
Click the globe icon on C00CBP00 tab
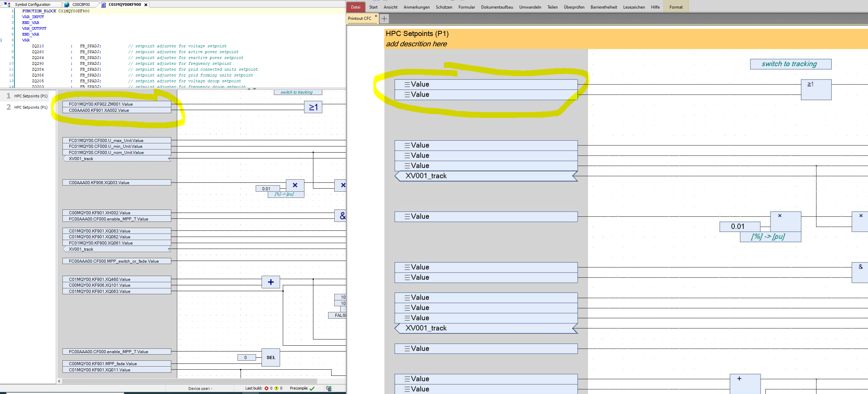pos(67,4)
